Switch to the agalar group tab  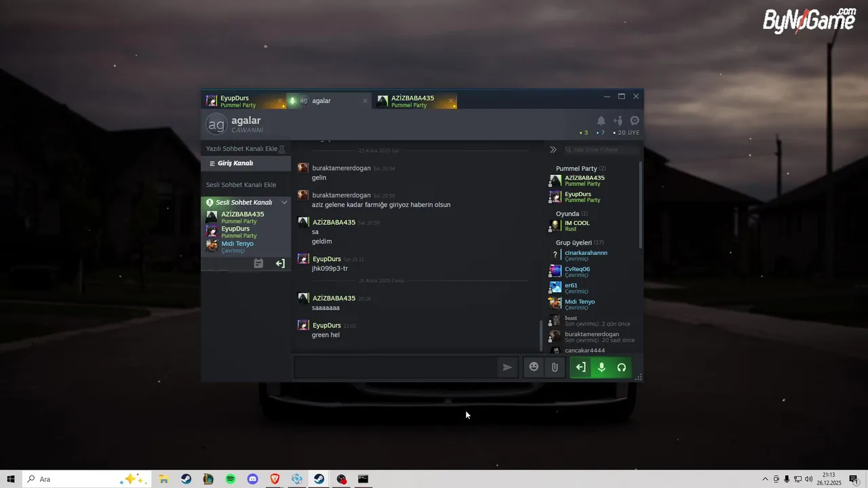tap(328, 101)
